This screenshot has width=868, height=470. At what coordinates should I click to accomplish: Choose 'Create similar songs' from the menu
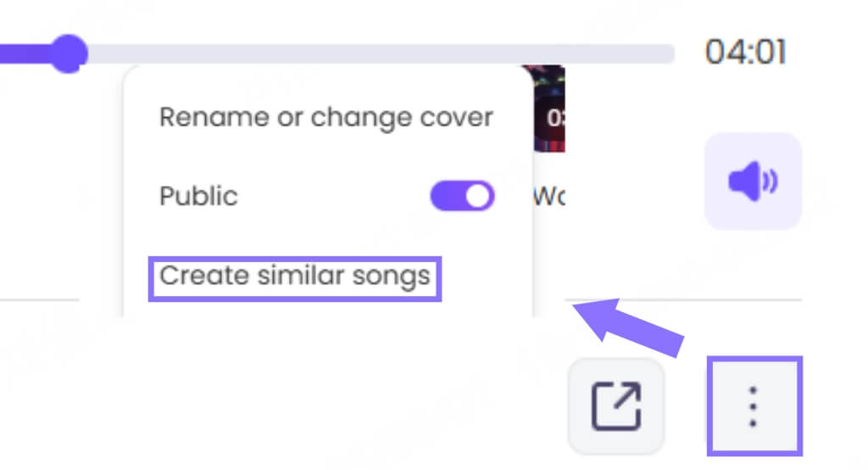295,276
